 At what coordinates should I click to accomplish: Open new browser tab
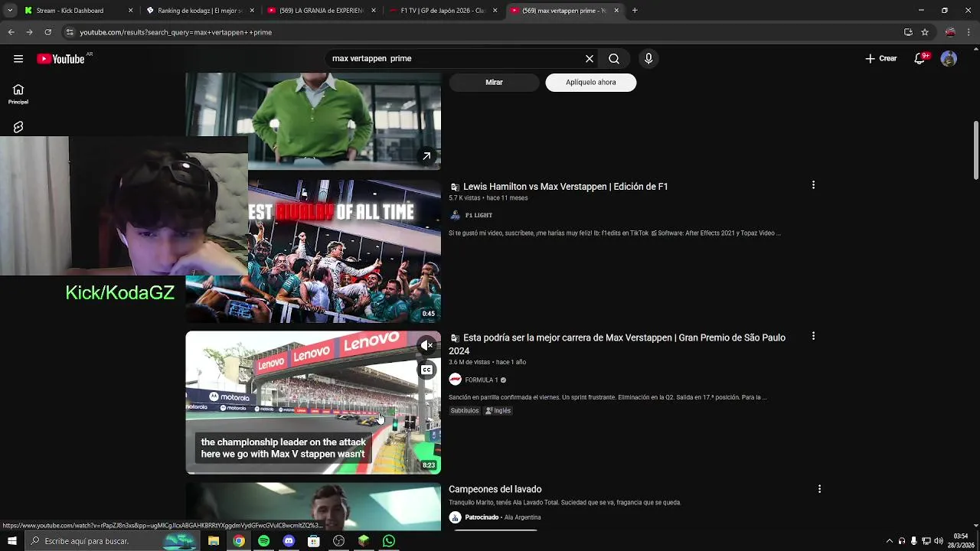[635, 11]
